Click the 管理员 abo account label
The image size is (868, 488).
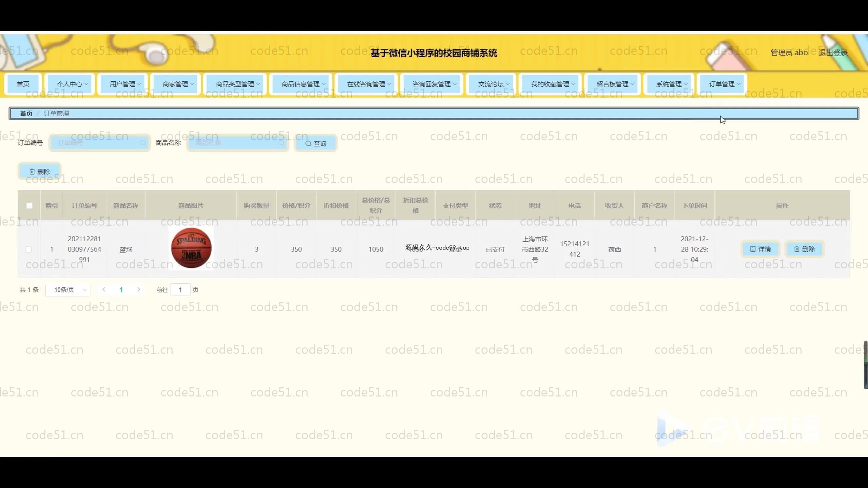tap(789, 53)
